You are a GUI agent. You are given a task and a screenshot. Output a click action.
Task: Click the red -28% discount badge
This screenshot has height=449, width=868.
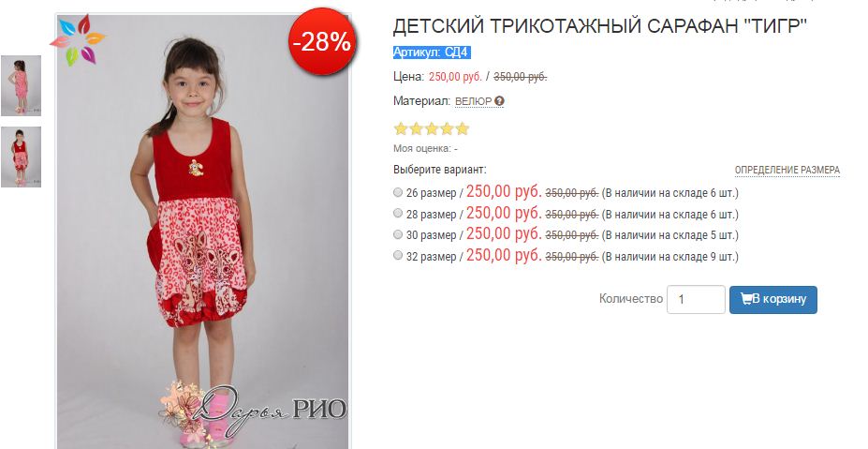tap(321, 41)
